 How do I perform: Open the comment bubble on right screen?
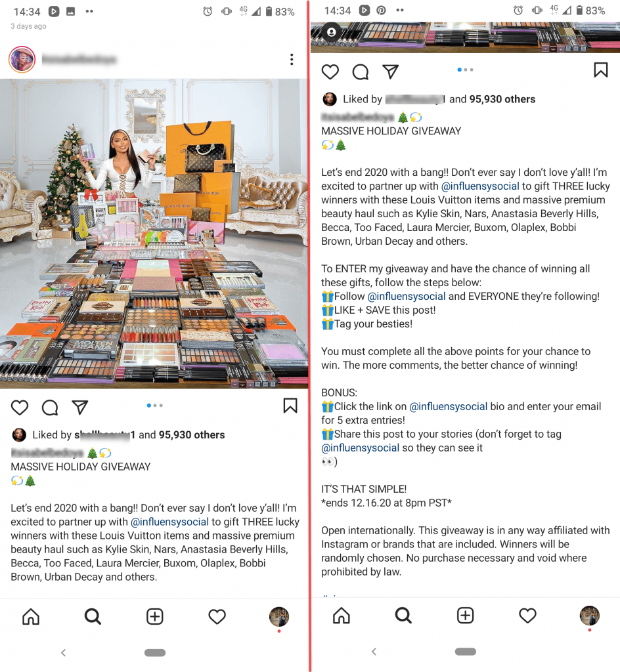(360, 72)
